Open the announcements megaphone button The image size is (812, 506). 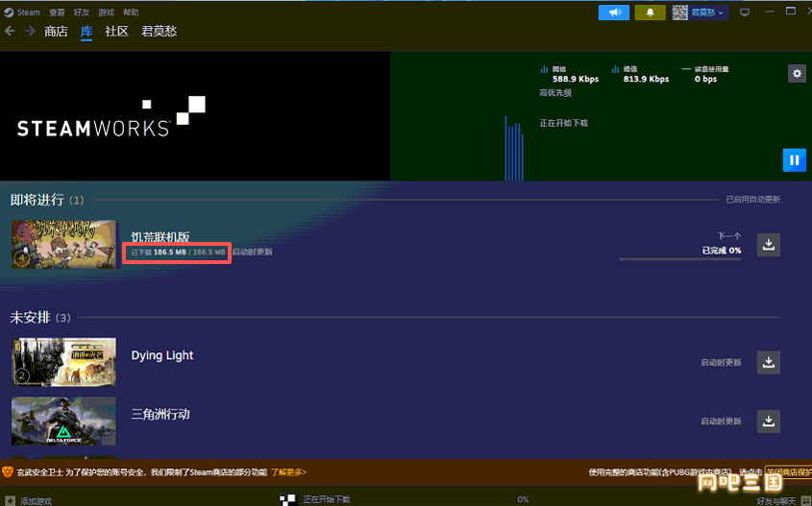tap(614, 12)
